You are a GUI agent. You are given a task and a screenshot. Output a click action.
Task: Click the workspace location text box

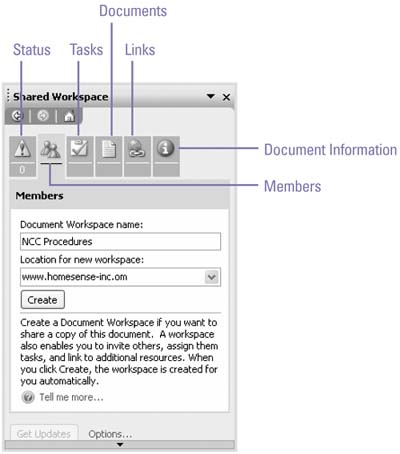coord(113,277)
